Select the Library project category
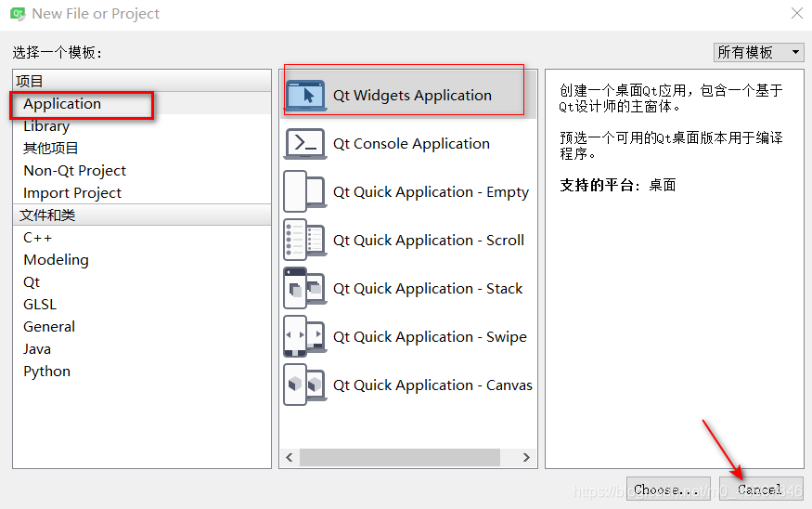The image size is (812, 509). [46, 126]
